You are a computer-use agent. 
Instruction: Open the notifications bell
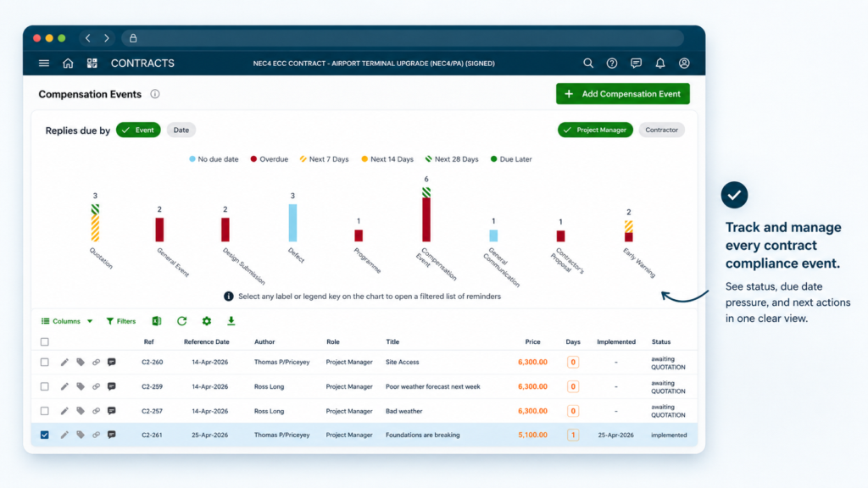659,63
